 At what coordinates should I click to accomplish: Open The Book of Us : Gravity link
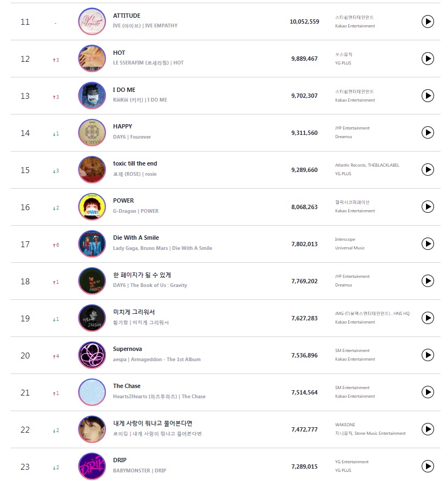(158, 285)
